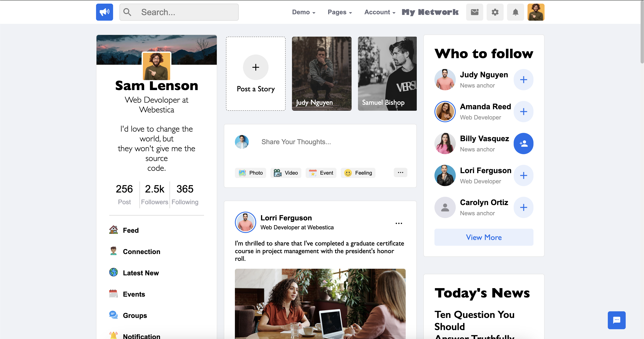Click the user avatar in top bar
This screenshot has width=644, height=339.
(x=536, y=12)
